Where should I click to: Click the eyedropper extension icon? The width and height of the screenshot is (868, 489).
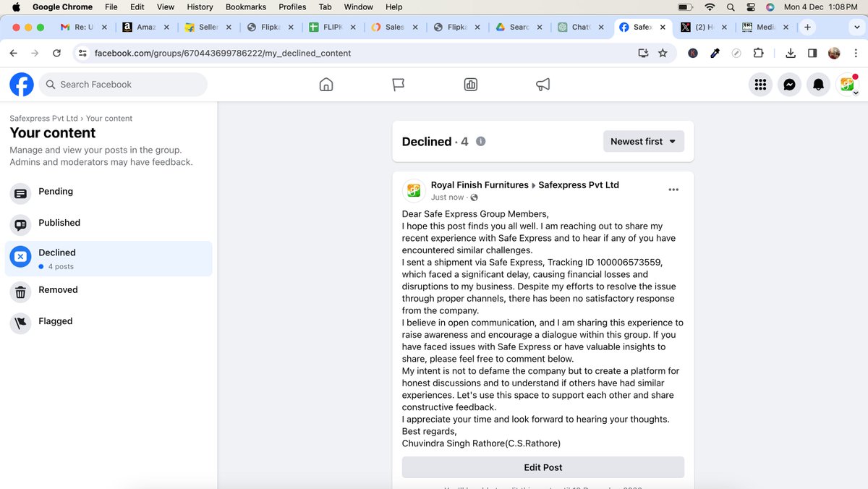point(715,53)
